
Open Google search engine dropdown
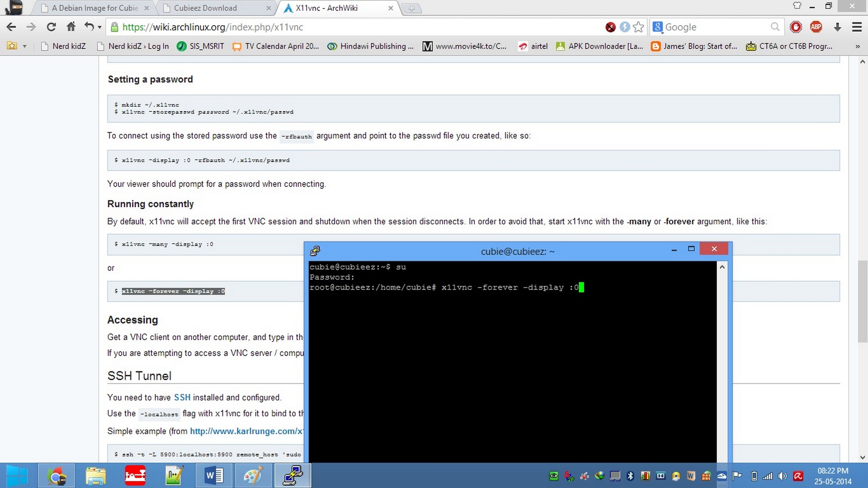point(657,27)
